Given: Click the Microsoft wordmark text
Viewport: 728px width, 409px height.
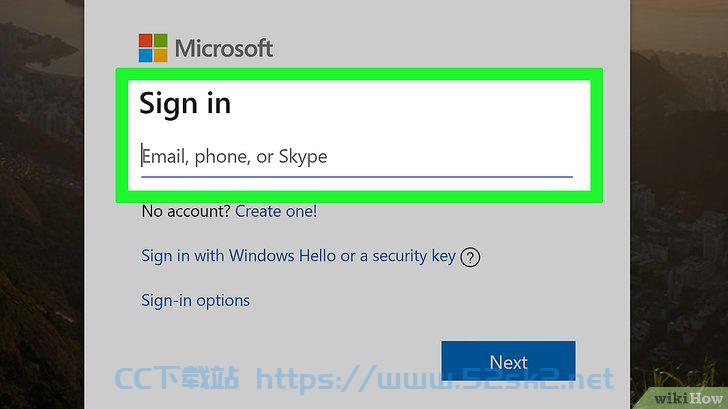Looking at the screenshot, I should 224,48.
